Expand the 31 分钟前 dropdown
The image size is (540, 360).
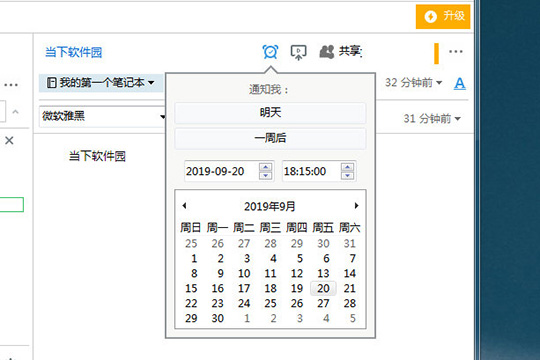pos(432,119)
